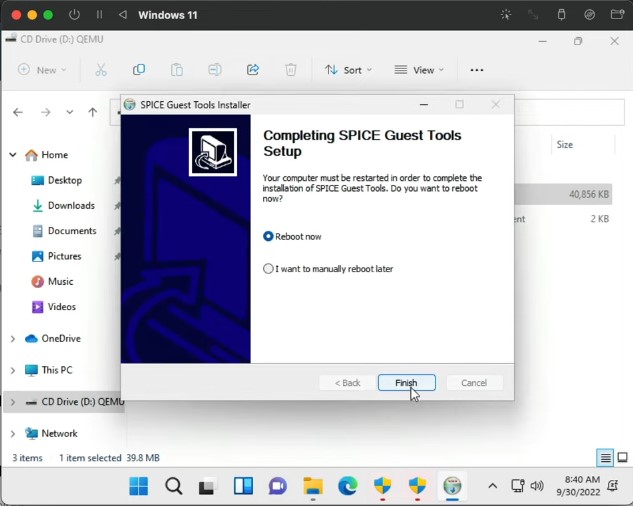The image size is (633, 506).
Task: Pause the Windows 11 virtual machine
Action: tap(99, 15)
